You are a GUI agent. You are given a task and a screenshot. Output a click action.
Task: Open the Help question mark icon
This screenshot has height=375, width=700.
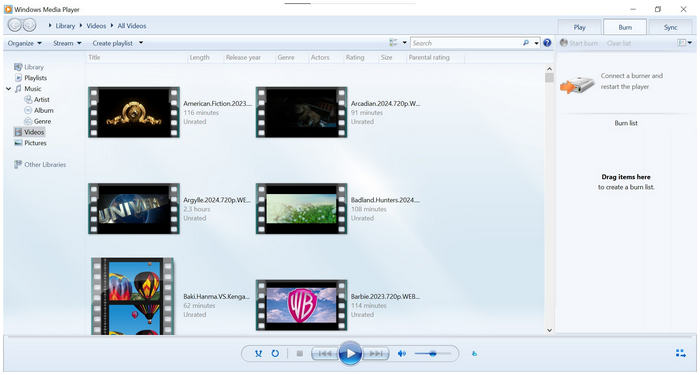(547, 43)
